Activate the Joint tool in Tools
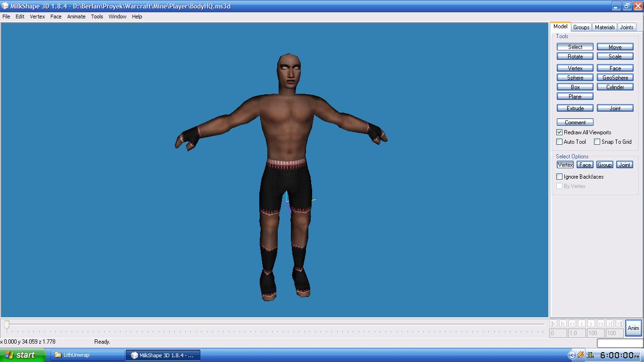Viewport: 644px width, 362px height. [x=615, y=108]
